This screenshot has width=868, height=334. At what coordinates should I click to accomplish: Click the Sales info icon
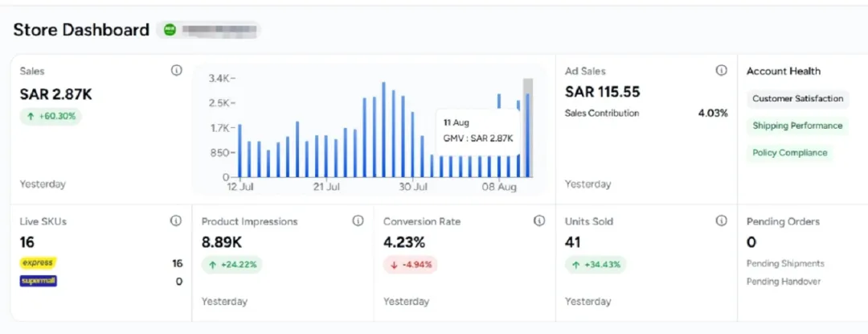(x=176, y=70)
